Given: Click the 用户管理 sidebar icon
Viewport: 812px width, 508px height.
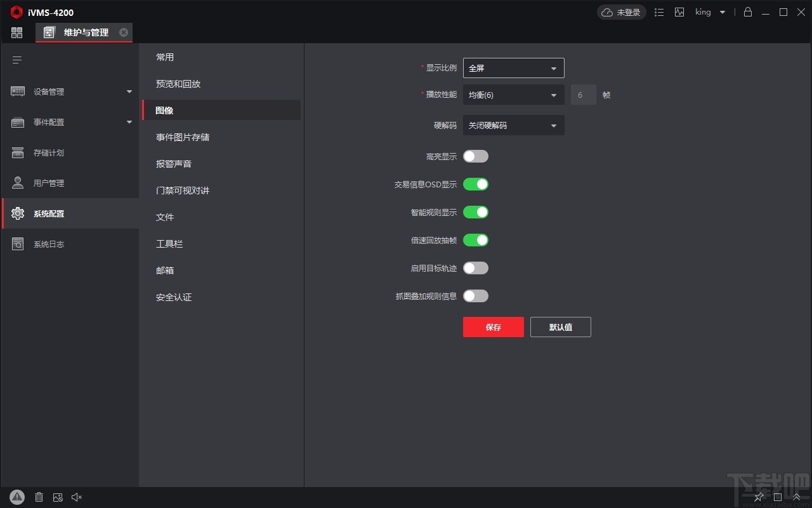Looking at the screenshot, I should pos(17,183).
